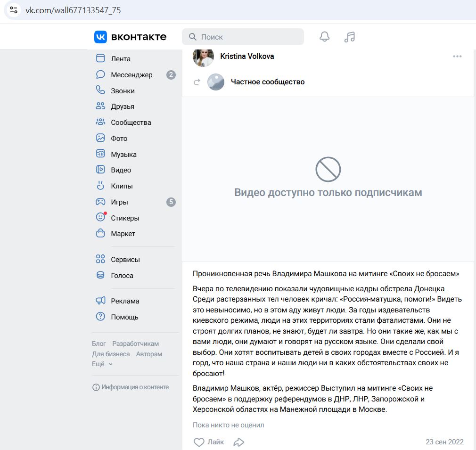
Task: Click the вконтакте wordmark
Action: coord(139,37)
